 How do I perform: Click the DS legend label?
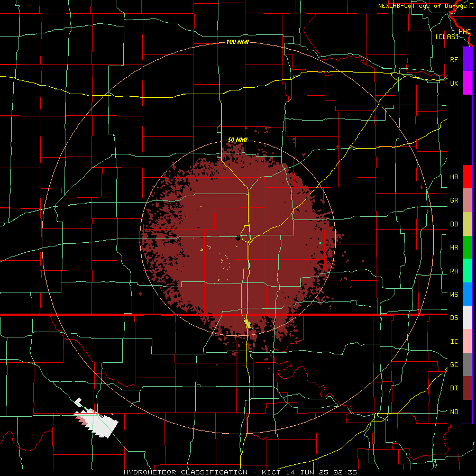pos(454,317)
